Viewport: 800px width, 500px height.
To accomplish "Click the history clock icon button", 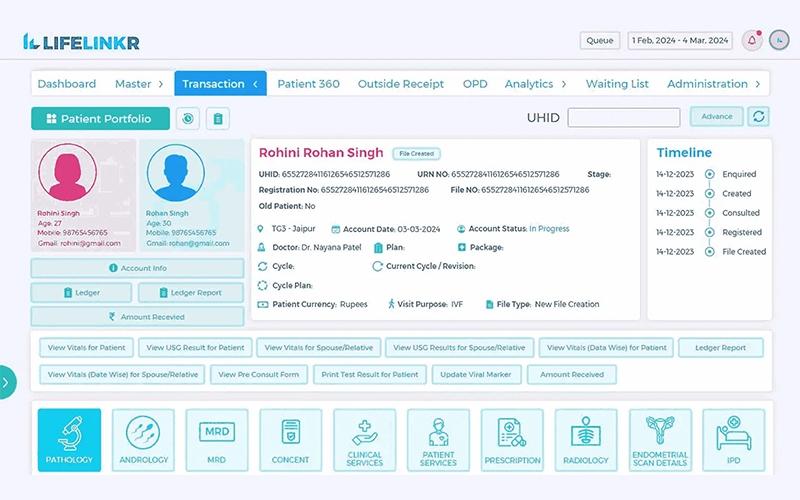I will pos(188,118).
